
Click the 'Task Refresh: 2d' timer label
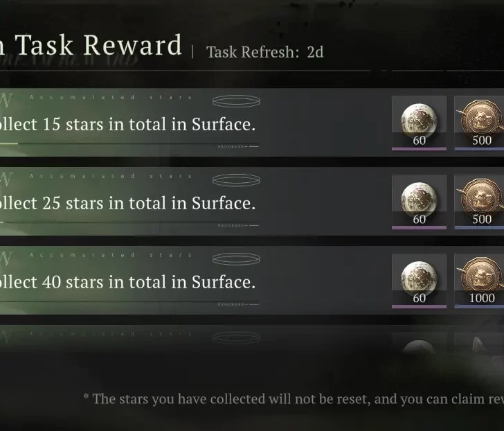pyautogui.click(x=264, y=52)
